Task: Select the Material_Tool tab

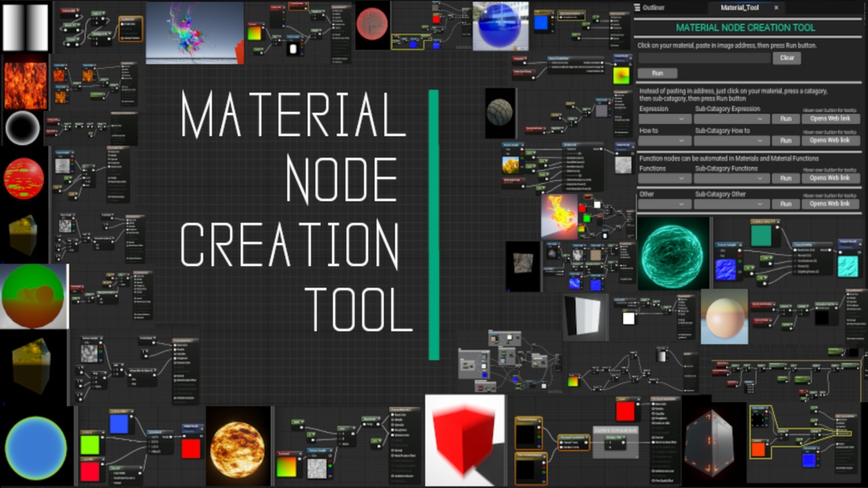Action: tap(740, 7)
